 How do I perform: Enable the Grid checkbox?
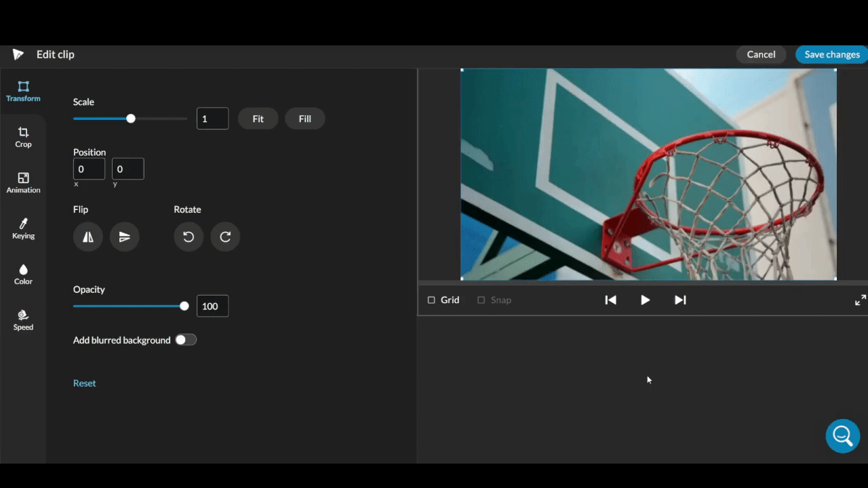[x=431, y=300]
